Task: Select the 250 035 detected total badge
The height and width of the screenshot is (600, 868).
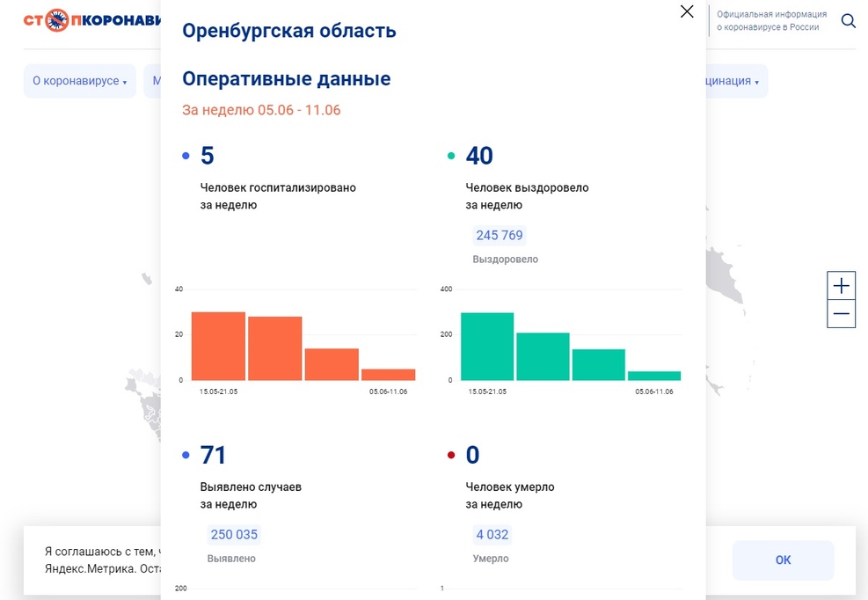Action: pos(234,535)
